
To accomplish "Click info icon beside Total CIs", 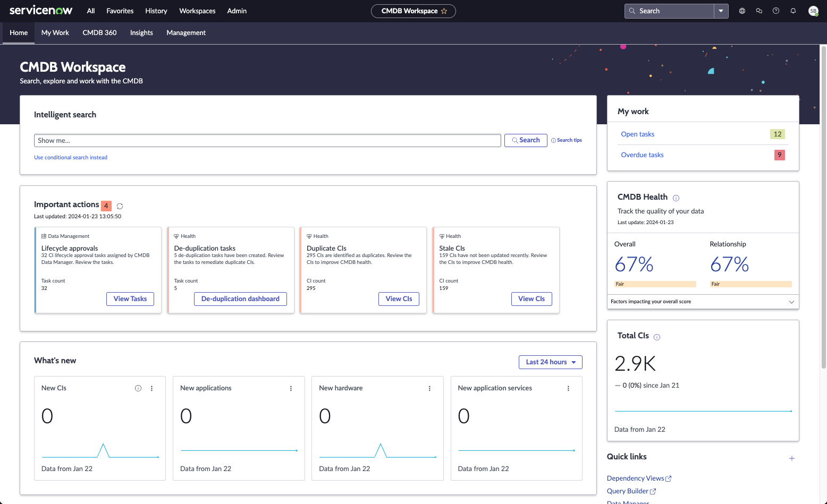I will pyautogui.click(x=657, y=337).
